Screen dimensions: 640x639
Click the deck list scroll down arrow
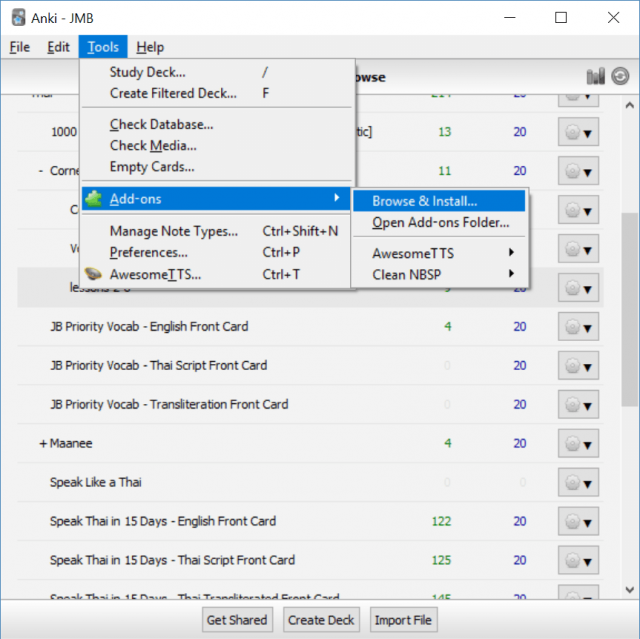coord(630,590)
